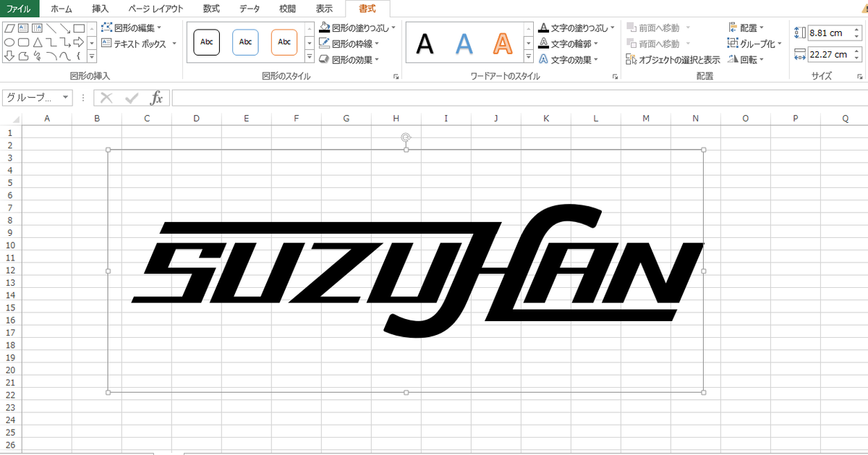The width and height of the screenshot is (868, 455).
Task: Select the oval shape from shape insertion gallery
Action: point(9,43)
